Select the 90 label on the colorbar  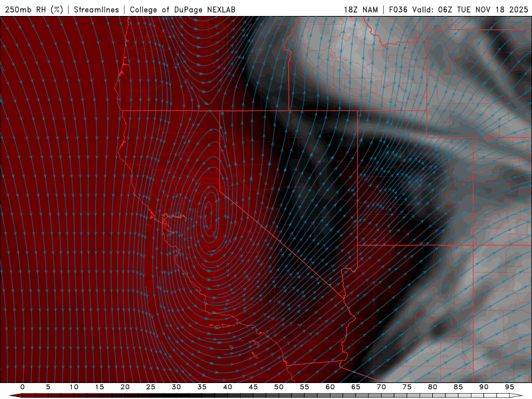point(483,387)
